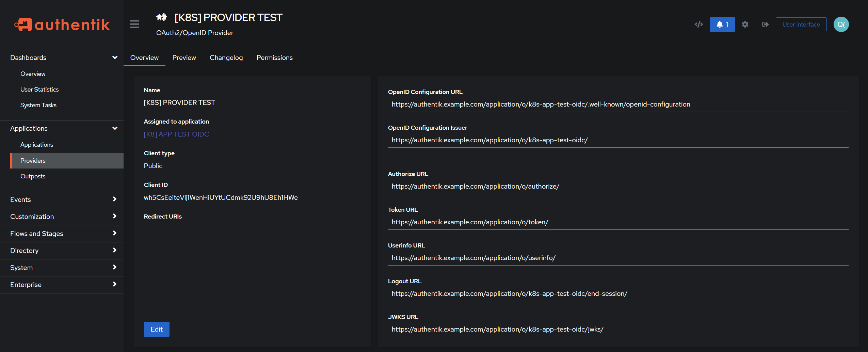Open notifications bell with 1 alert
Screen dimensions: 868x352
722,25
